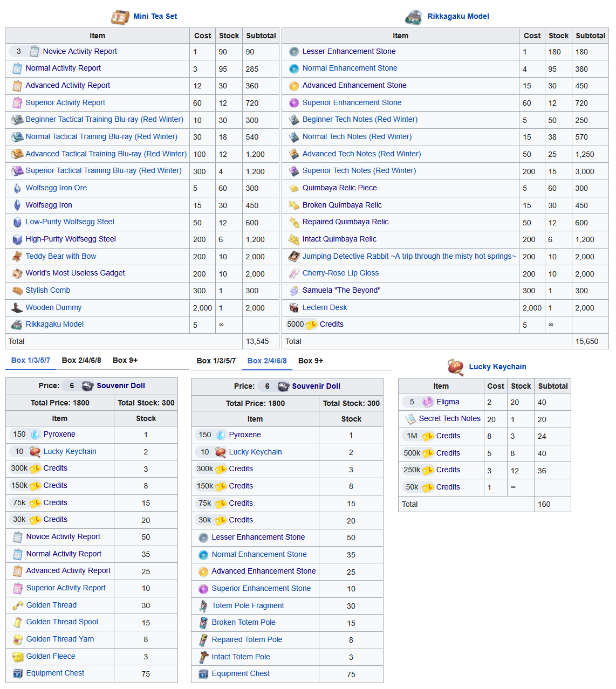Click the Superior Tech Notes (Red Winter) icon

(x=294, y=171)
